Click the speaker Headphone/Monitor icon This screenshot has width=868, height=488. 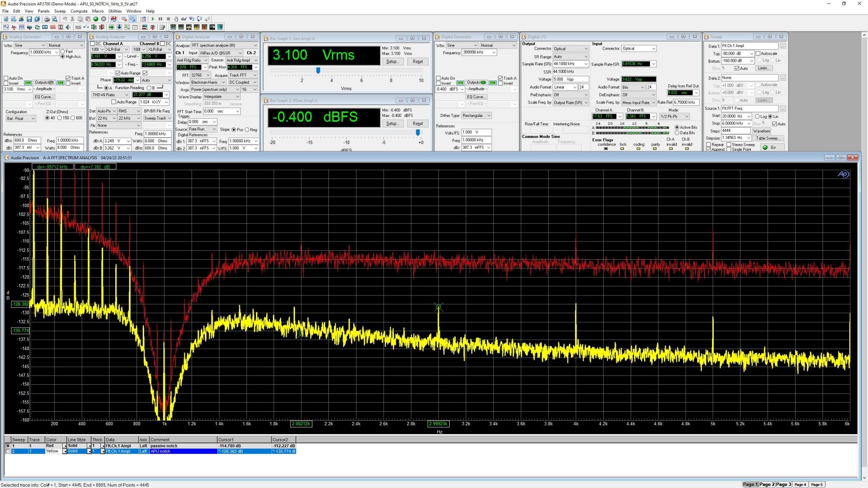68,27
